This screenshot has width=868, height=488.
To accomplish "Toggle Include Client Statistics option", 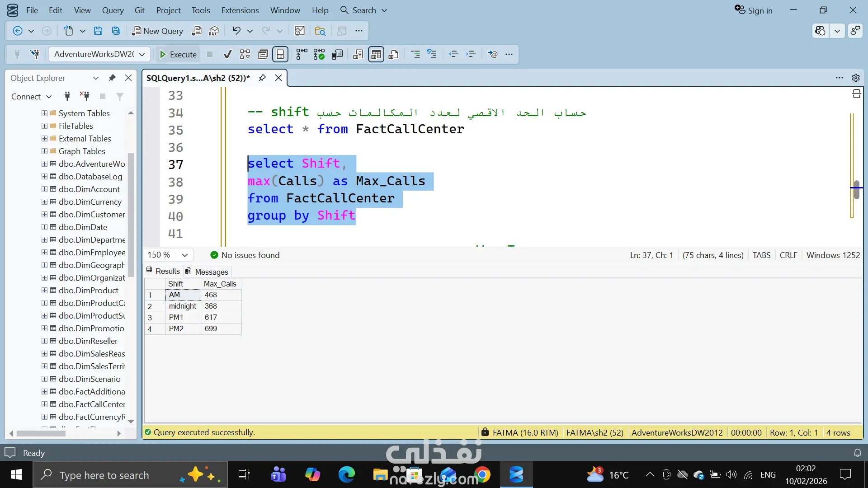I will (337, 54).
